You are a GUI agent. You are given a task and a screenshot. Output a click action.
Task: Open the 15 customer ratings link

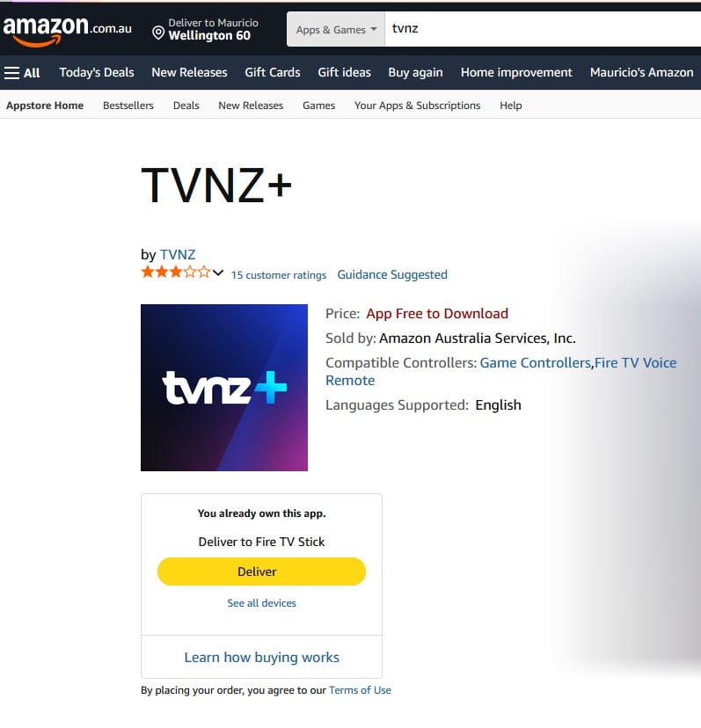(279, 275)
